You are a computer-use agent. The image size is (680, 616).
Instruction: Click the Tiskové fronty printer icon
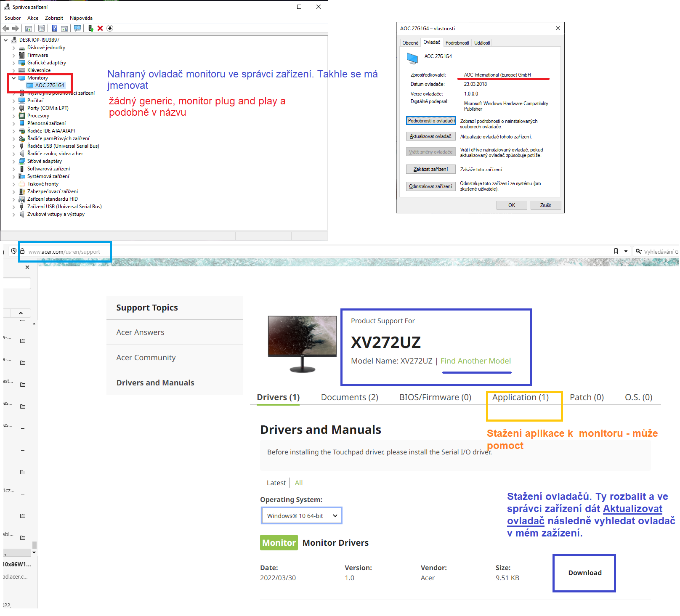pos(22,184)
